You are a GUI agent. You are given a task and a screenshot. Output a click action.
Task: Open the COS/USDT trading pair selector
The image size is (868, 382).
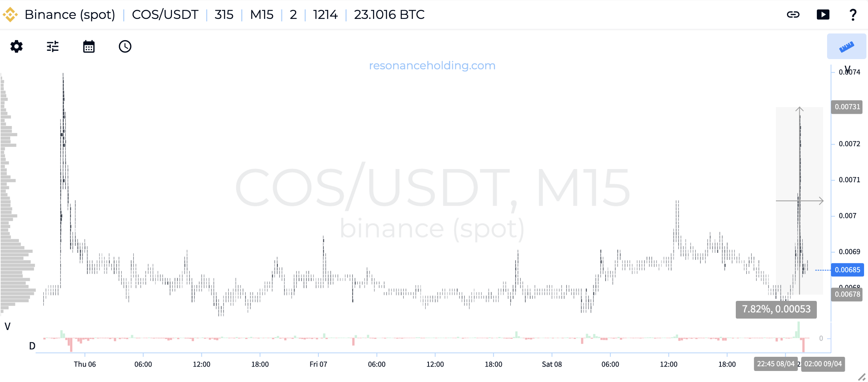click(x=165, y=15)
